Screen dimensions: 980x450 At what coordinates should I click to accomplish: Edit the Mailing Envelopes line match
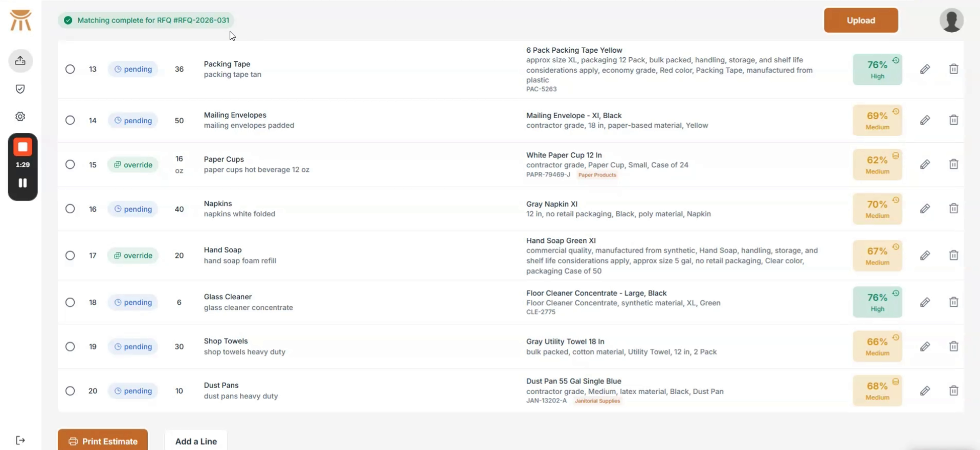pos(925,120)
